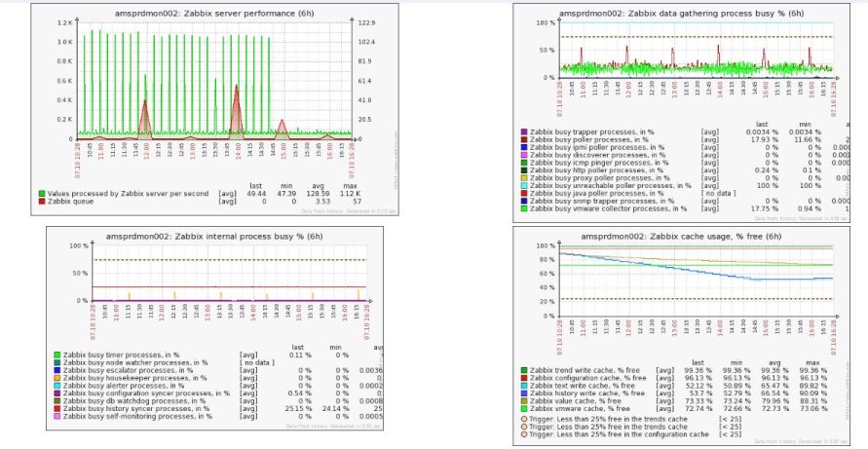The width and height of the screenshot is (868, 449).
Task: Click the 89.82 % text write cache max
Action: [x=814, y=386]
